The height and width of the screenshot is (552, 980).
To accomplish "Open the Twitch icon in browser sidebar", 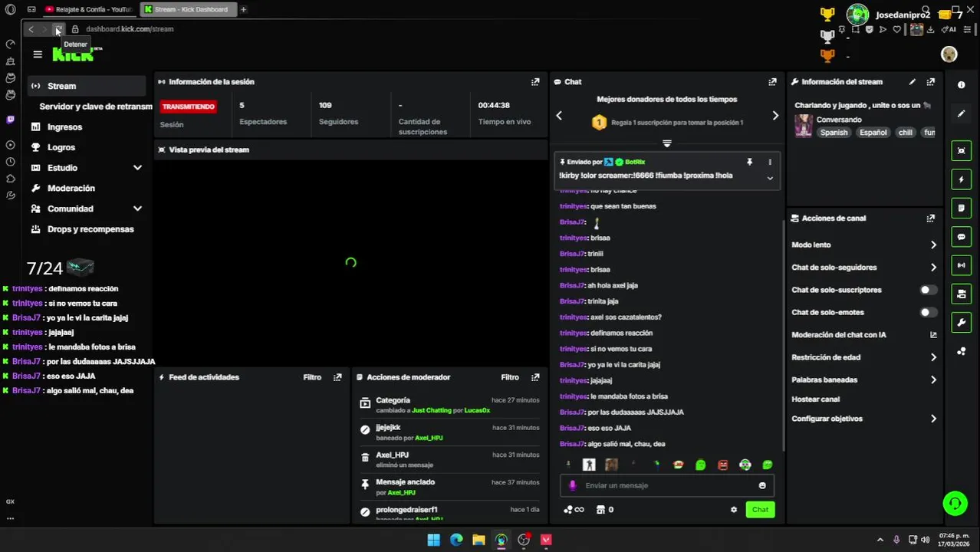I will pyautogui.click(x=10, y=120).
